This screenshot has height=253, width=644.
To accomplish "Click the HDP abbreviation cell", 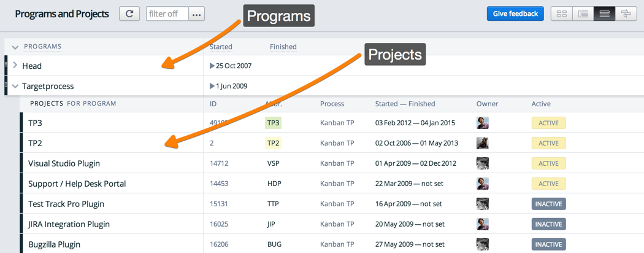I will coord(274,184).
